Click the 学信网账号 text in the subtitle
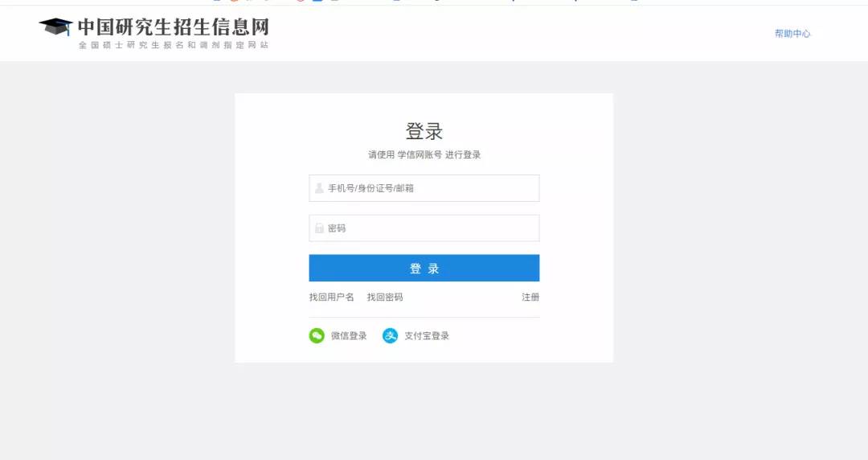This screenshot has width=868, height=460. 420,154
